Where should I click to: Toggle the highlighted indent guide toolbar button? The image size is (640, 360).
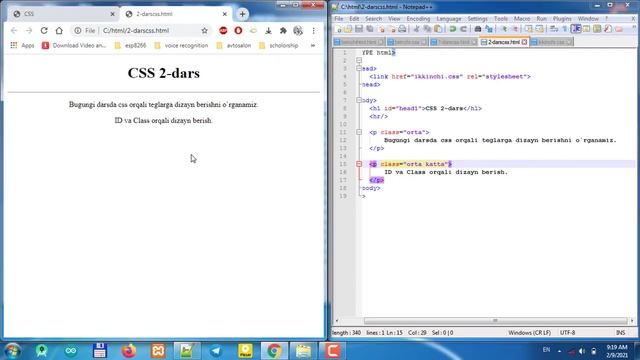[576, 29]
